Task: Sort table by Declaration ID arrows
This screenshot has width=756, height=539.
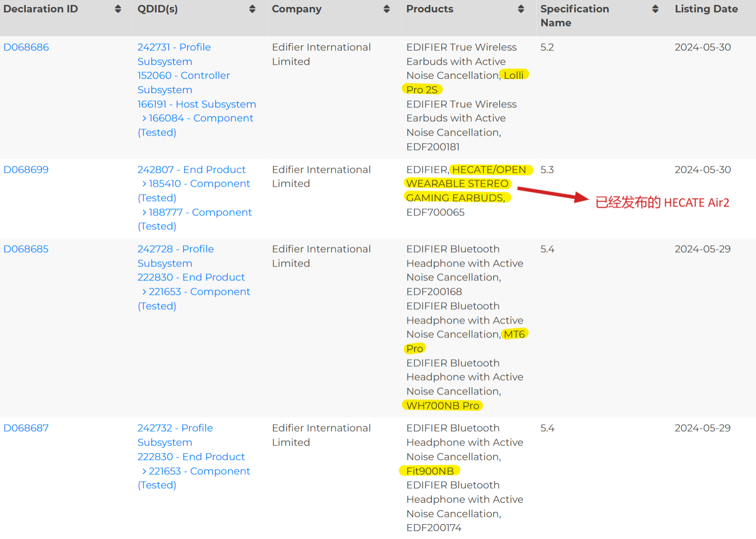Action: tap(117, 9)
